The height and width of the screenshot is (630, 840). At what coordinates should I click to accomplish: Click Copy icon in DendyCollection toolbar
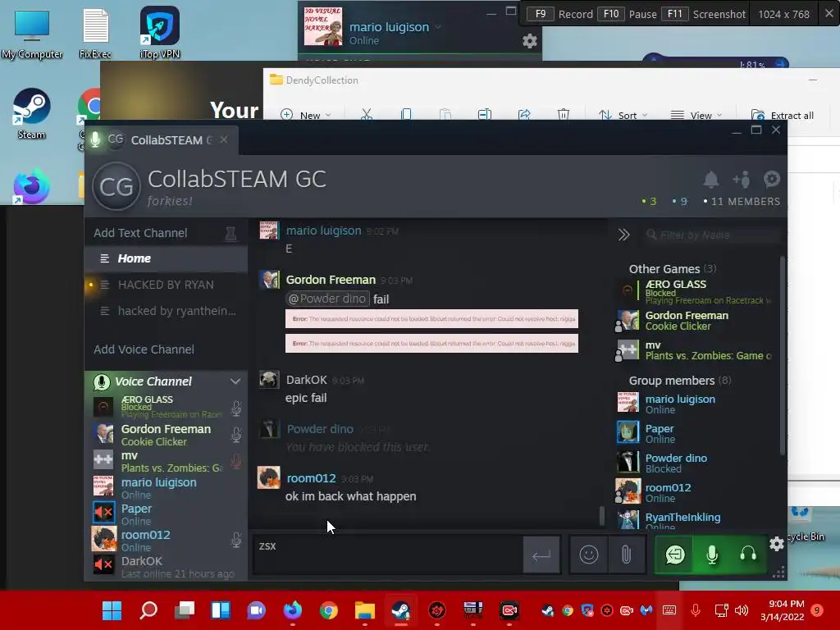pos(406,115)
